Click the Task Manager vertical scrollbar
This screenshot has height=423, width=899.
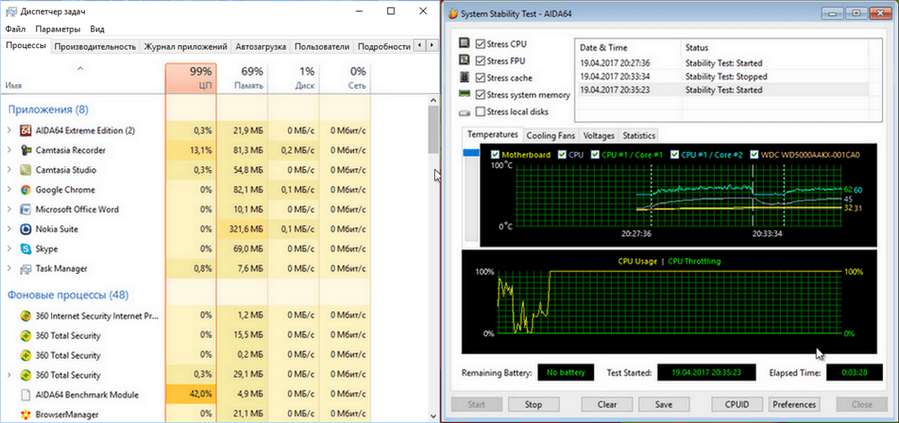pyautogui.click(x=433, y=250)
